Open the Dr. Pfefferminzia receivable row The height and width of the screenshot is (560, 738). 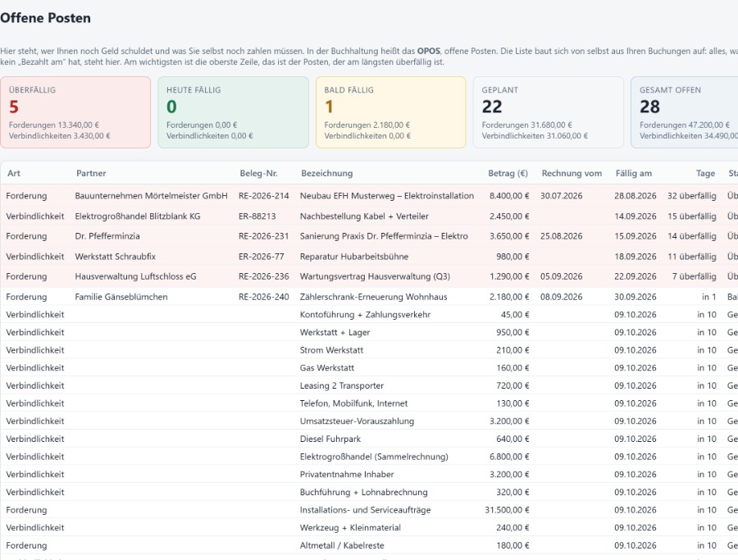369,236
